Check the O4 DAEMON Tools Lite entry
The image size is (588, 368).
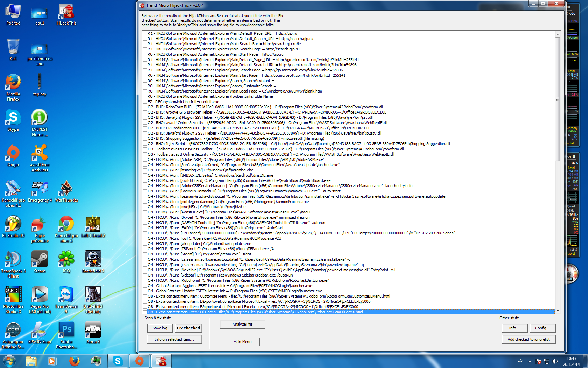pyautogui.click(x=145, y=223)
